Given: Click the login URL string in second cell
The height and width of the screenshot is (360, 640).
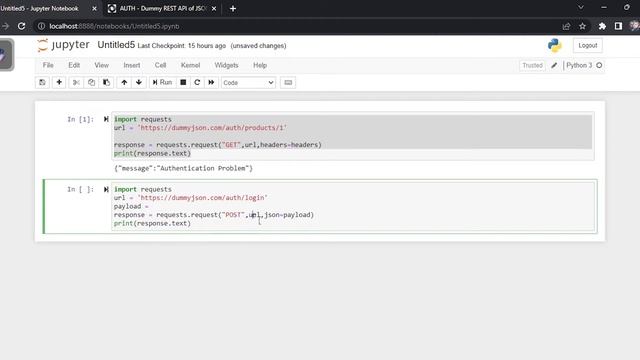Looking at the screenshot, I should click(x=202, y=198).
